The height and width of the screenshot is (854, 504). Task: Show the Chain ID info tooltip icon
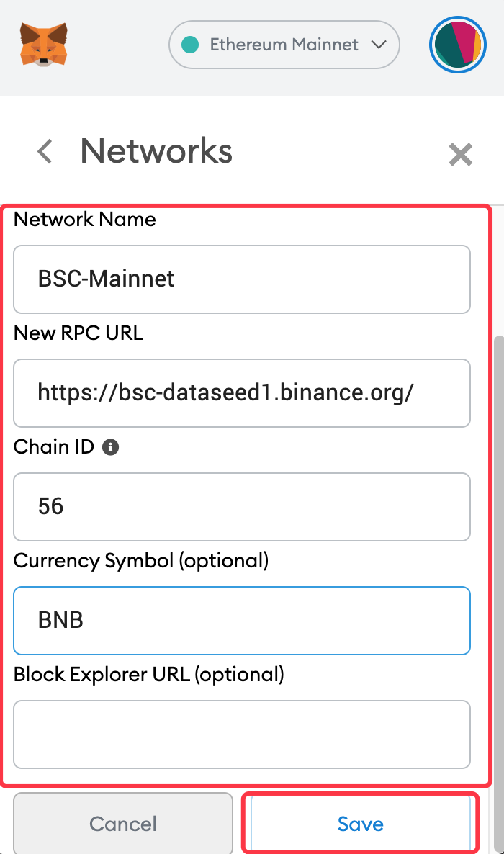click(111, 447)
